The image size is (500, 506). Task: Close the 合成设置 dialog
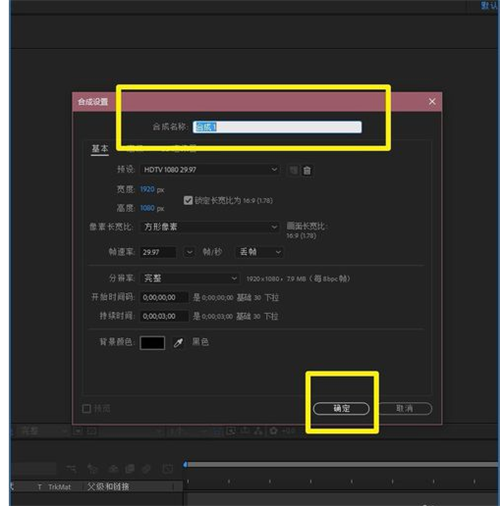point(432,102)
